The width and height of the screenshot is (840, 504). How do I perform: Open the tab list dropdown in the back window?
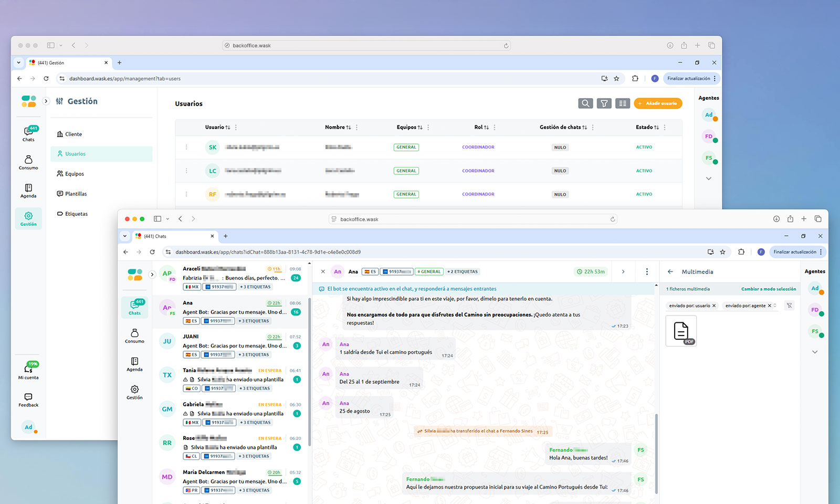(x=18, y=62)
